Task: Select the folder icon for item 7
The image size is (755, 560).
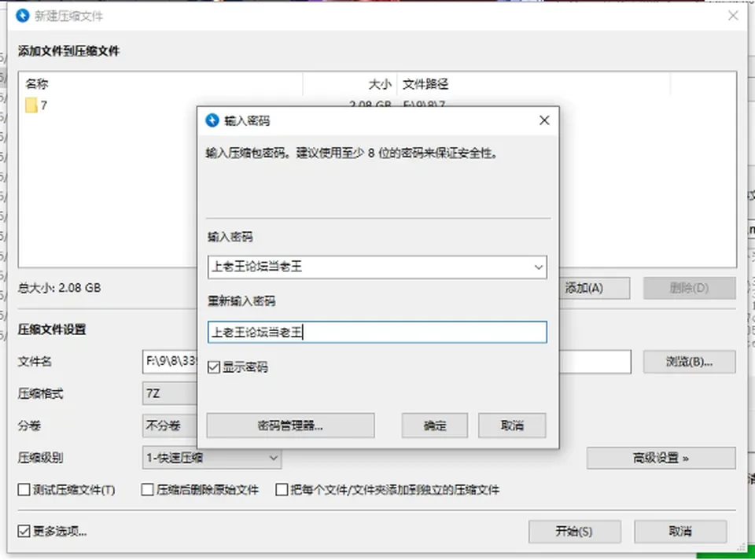Action: (31, 105)
